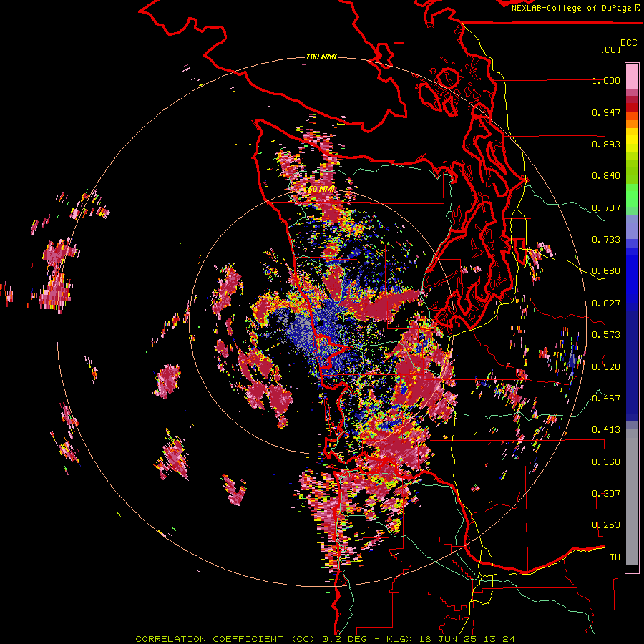
Task: Pick the 0.893 scale value
Action: pyautogui.click(x=606, y=144)
